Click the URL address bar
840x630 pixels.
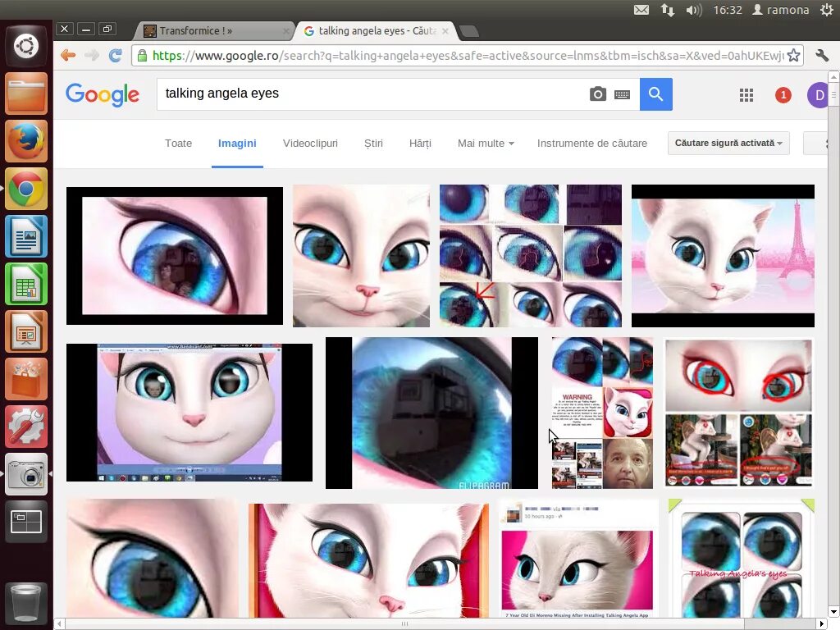pyautogui.click(x=466, y=55)
